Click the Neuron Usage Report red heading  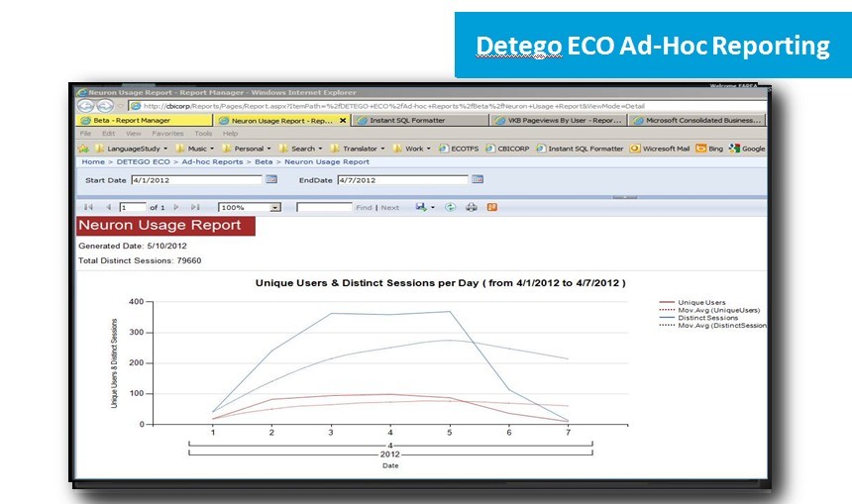pos(165,226)
